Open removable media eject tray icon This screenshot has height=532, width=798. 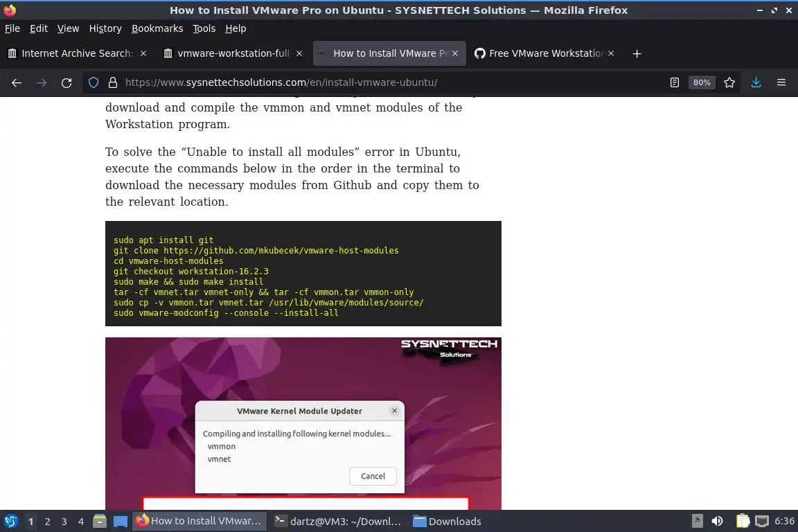click(x=698, y=521)
